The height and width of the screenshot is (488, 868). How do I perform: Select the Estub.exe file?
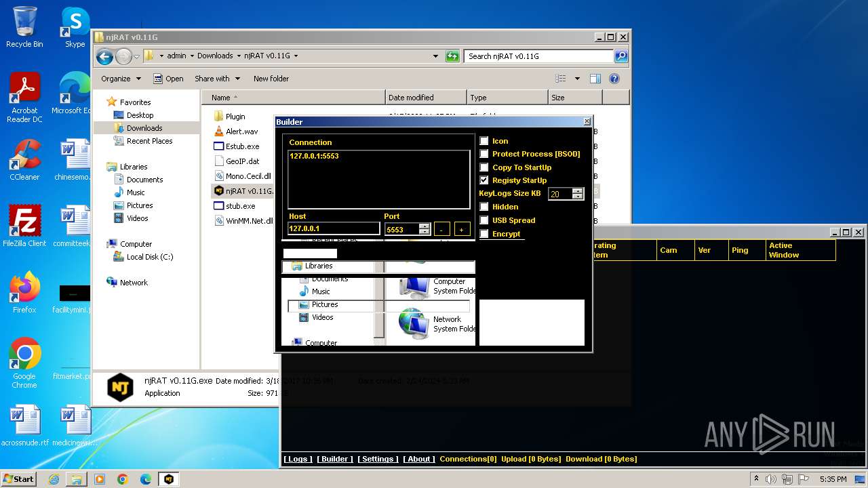(x=241, y=146)
